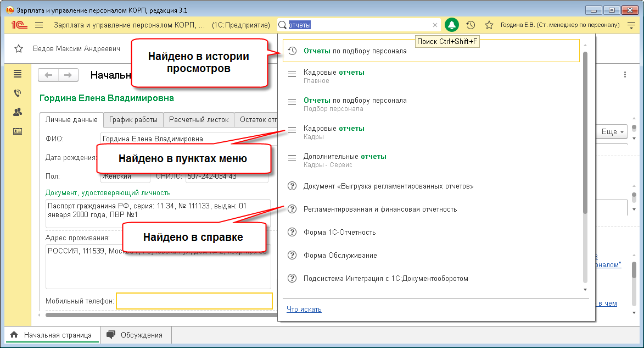Viewport: 644px width, 348px height.
Task: Switch to Расчетный листок tab
Action: (x=199, y=120)
